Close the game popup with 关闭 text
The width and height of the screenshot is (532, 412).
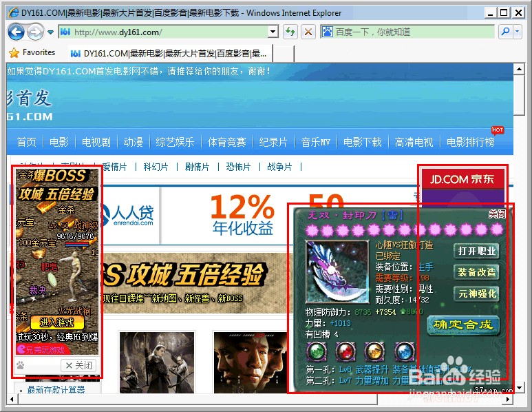point(497,214)
